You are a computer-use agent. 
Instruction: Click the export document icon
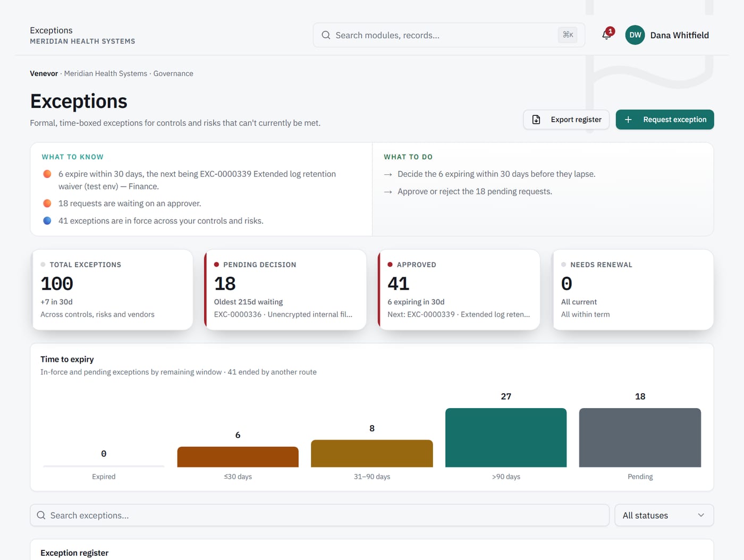coord(536,120)
